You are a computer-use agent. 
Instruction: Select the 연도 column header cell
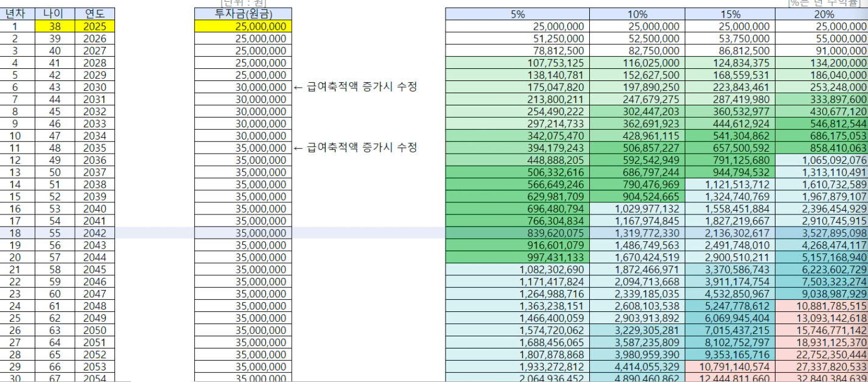click(94, 14)
